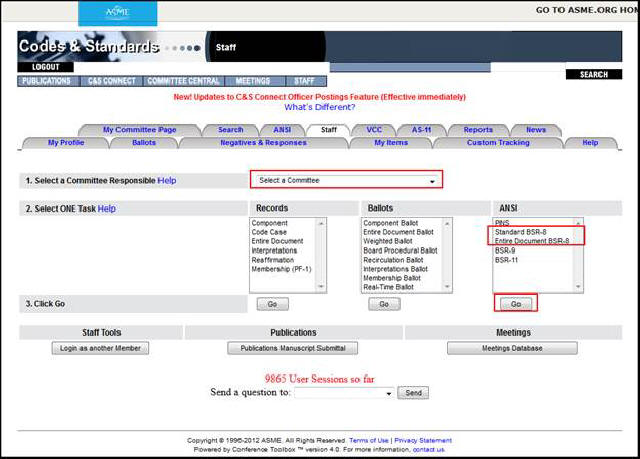Image resolution: width=640 pixels, height=459 pixels.
Task: Open Help link for Committee Responsible
Action: 167,180
